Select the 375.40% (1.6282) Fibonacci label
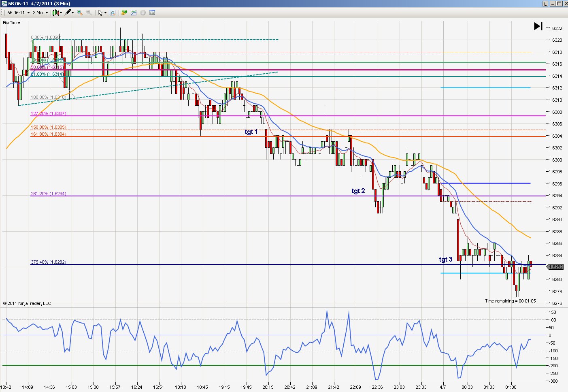568x392 pixels. (x=49, y=262)
